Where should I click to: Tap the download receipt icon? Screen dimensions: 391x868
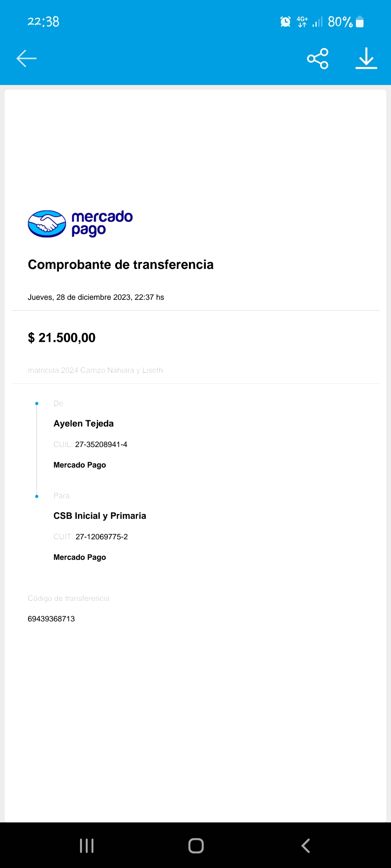click(x=366, y=58)
